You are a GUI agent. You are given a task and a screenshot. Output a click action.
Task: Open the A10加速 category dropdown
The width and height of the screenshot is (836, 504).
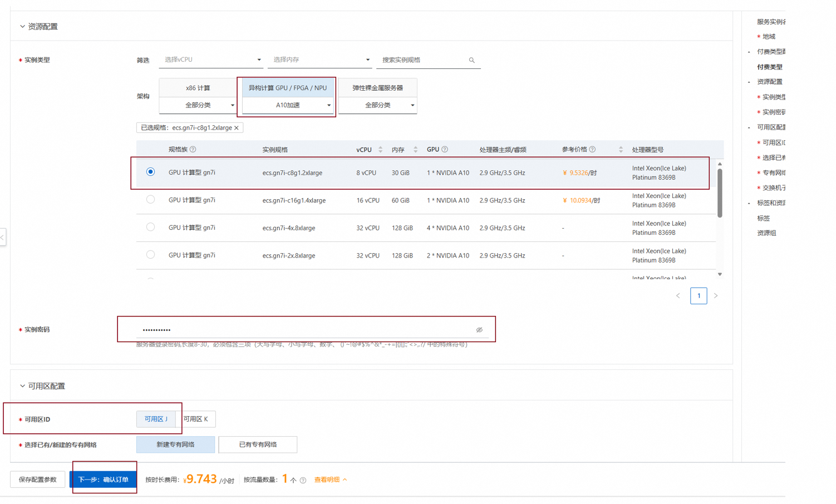pos(288,105)
